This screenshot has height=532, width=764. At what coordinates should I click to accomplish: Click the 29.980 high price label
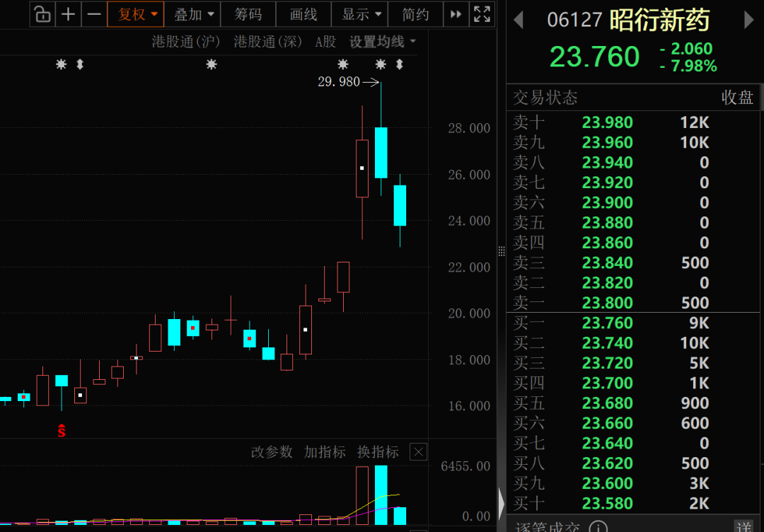(x=339, y=82)
